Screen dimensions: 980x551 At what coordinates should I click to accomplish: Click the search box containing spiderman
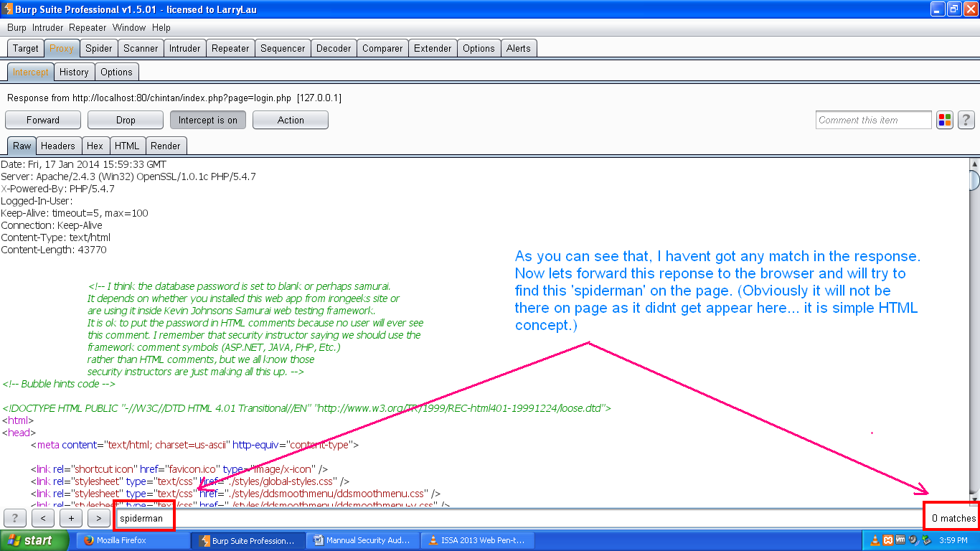[519, 518]
